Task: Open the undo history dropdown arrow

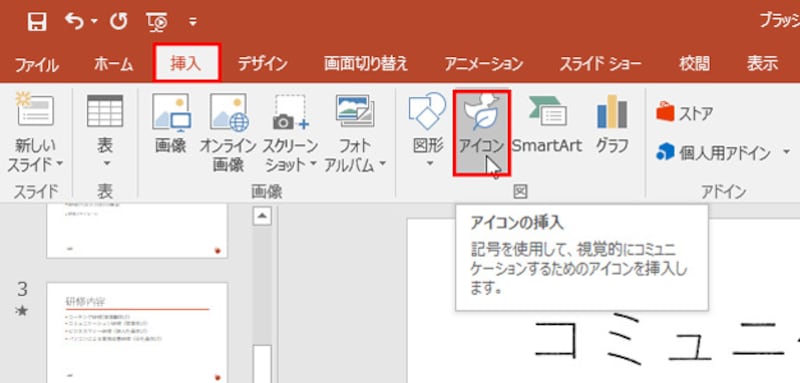Action: coord(94,22)
